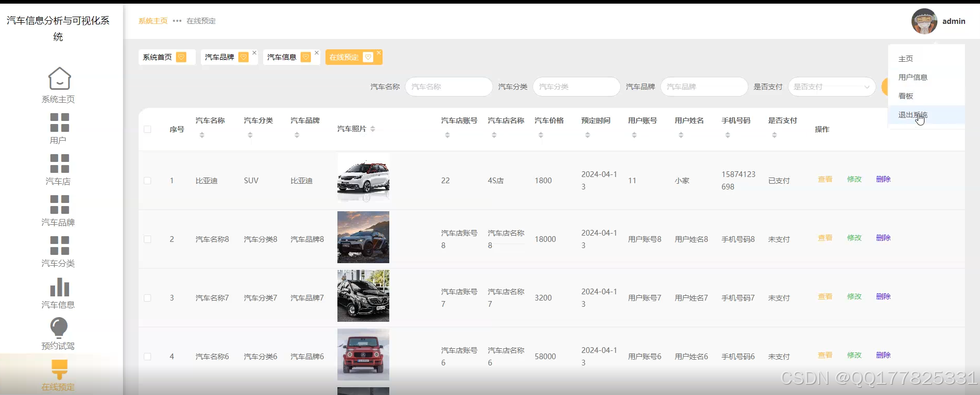
Task: Sort by 用户账号 column arrows
Action: 634,135
